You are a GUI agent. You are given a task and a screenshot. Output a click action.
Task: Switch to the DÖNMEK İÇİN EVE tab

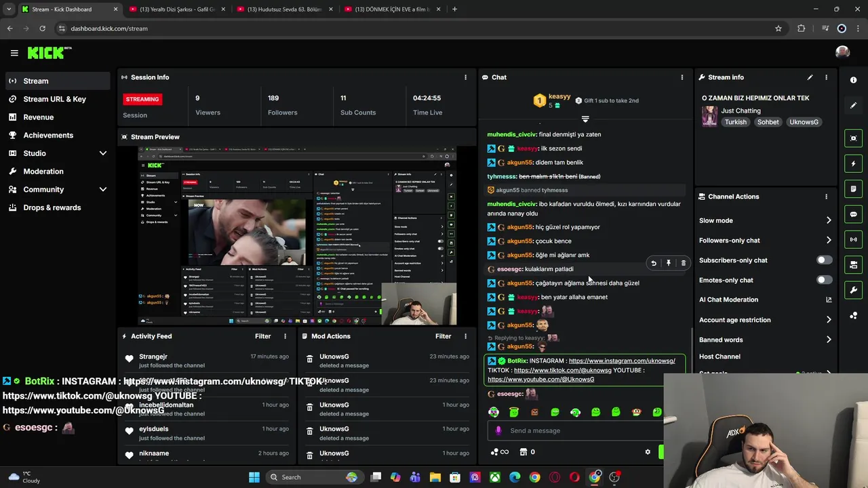coord(392,9)
